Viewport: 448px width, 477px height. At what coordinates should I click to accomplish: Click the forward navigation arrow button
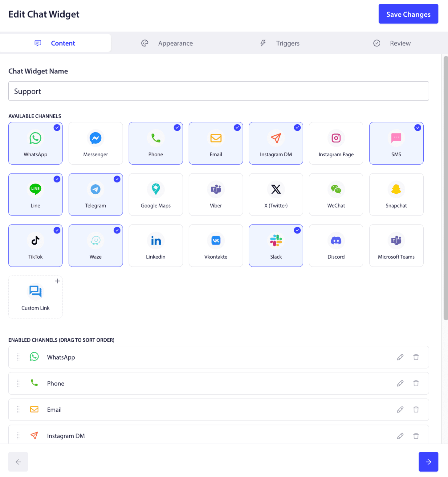(428, 462)
